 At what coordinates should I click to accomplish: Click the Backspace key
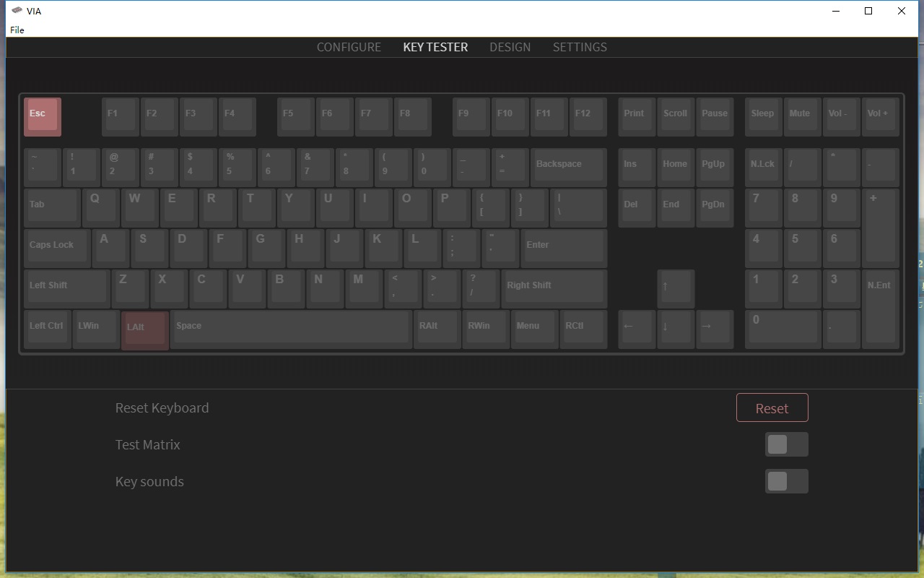pos(568,168)
